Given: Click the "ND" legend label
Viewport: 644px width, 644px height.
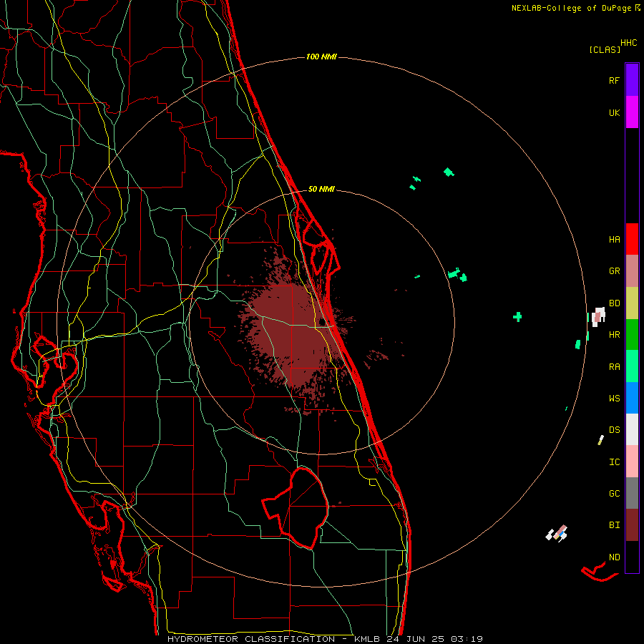Looking at the screenshot, I should pyautogui.click(x=614, y=557).
